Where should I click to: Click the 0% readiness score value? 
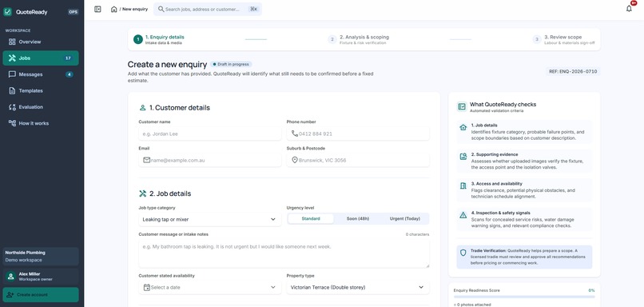tap(591, 290)
